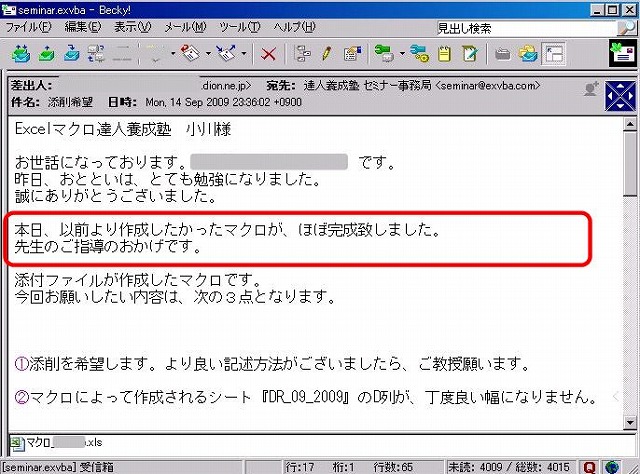This screenshot has width=640, height=474.
Task: Click status bar text [seminar.exvba] 受信箱
Action: [58, 467]
